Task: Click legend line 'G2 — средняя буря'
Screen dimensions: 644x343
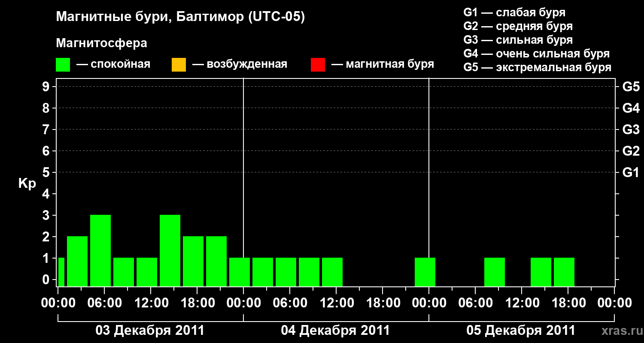Action: click(518, 26)
